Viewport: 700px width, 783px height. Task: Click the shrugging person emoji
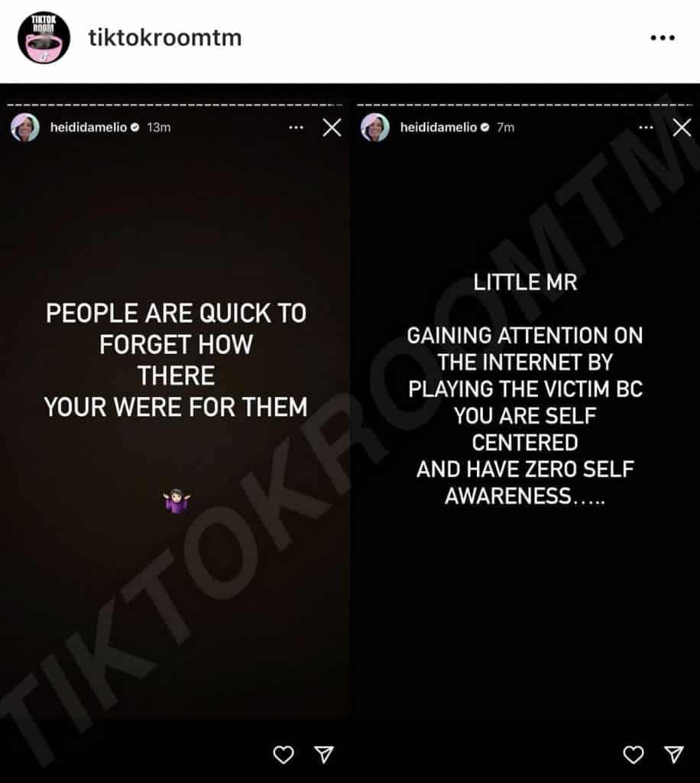point(177,501)
